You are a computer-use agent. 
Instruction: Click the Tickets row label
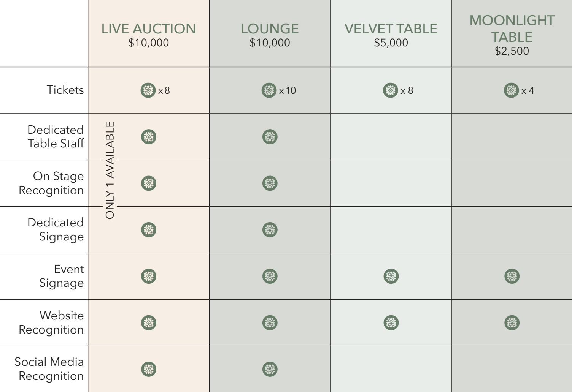tap(65, 90)
